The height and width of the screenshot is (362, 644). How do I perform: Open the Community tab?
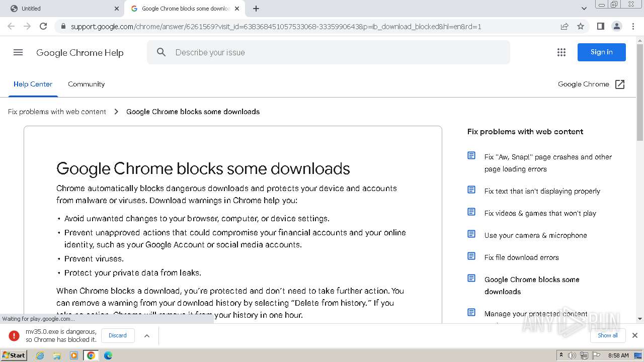coord(87,84)
